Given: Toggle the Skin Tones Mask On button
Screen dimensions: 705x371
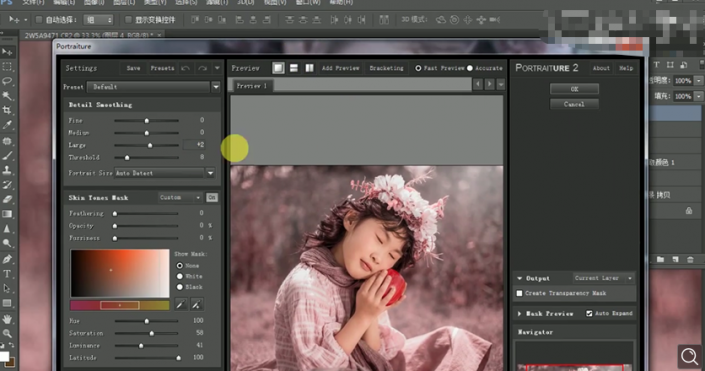Looking at the screenshot, I should (x=212, y=197).
